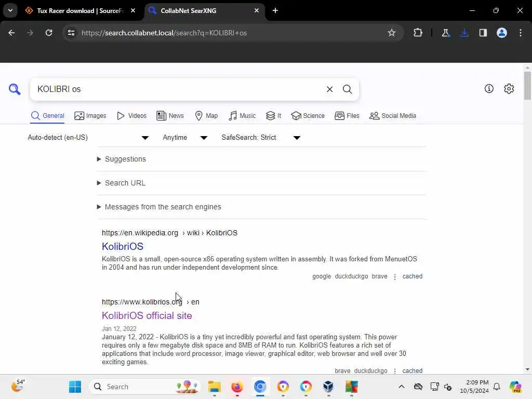Switch to Tux Racer download tab
Image resolution: width=532 pixels, height=399 pixels.
click(79, 11)
